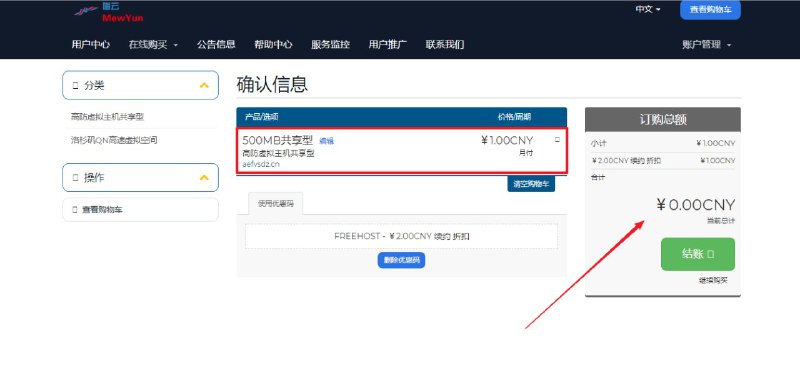Click 清空购物车 button
The width and height of the screenshot is (800, 368).
click(x=531, y=184)
